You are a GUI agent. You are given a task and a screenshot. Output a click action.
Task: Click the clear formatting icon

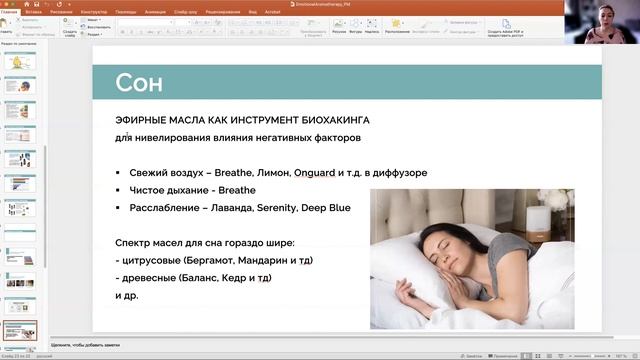coord(218,22)
